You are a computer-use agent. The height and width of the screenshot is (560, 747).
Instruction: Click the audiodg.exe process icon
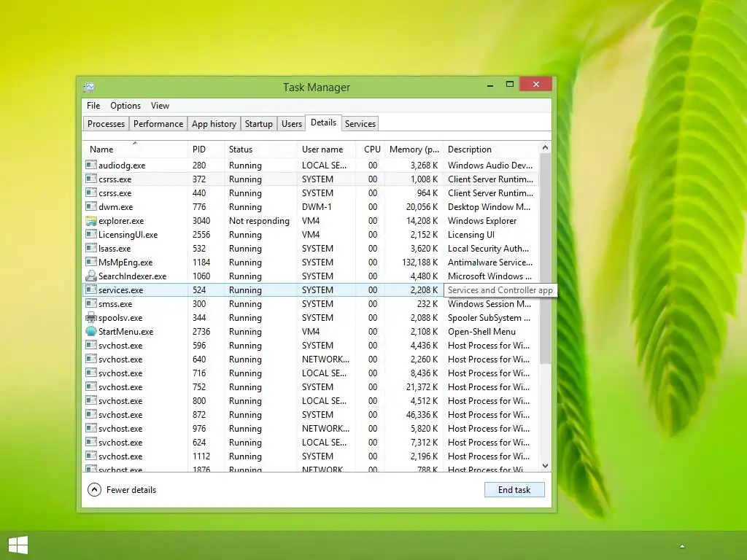pos(91,165)
